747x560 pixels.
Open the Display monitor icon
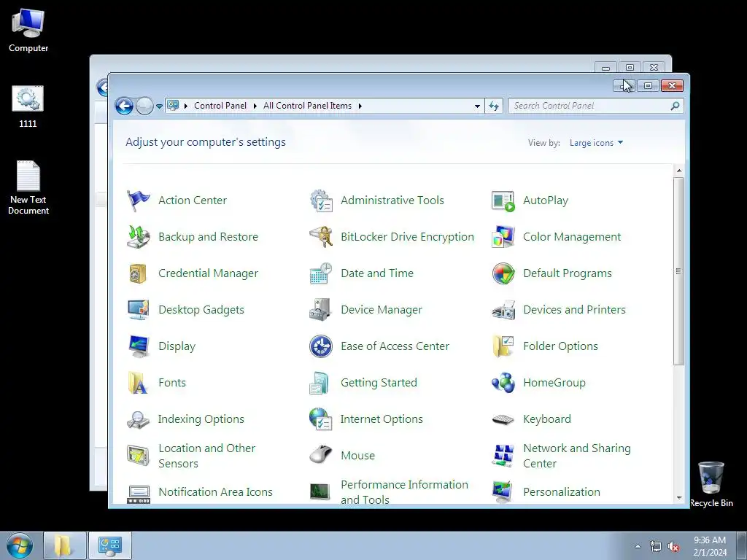tap(138, 346)
